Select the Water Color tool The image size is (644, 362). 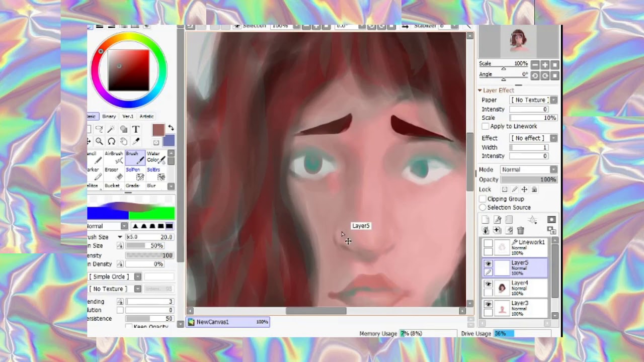point(156,157)
